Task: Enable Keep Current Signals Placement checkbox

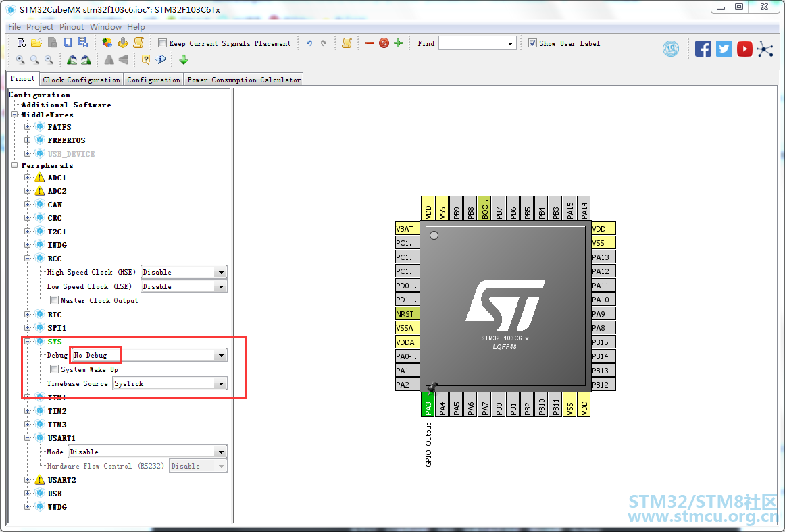Action: tap(162, 43)
